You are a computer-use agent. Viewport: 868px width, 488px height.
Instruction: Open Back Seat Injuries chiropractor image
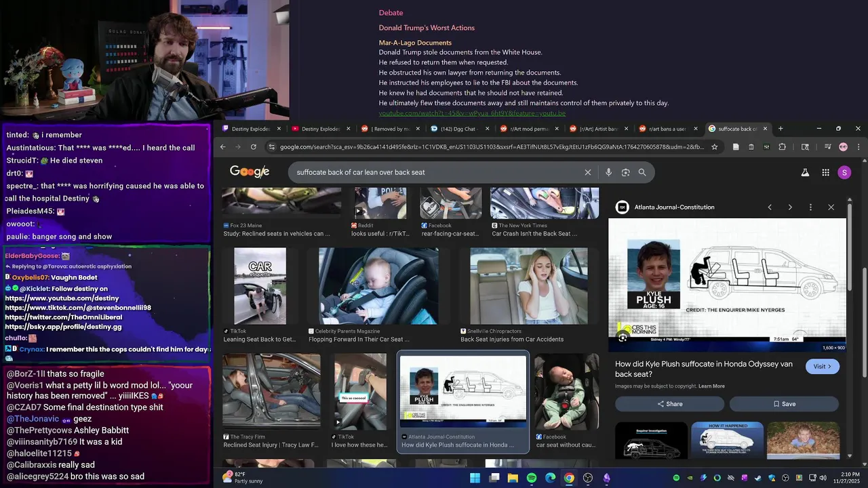click(529, 286)
